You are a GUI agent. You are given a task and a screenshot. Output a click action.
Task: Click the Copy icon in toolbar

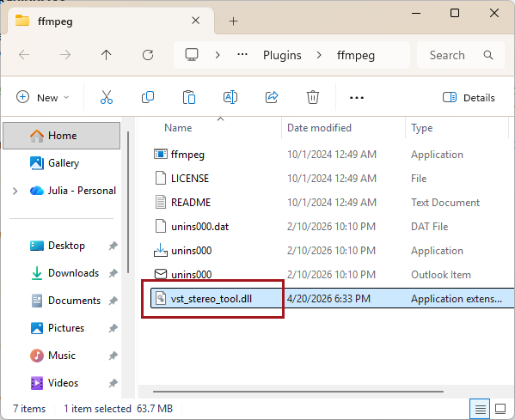point(148,97)
